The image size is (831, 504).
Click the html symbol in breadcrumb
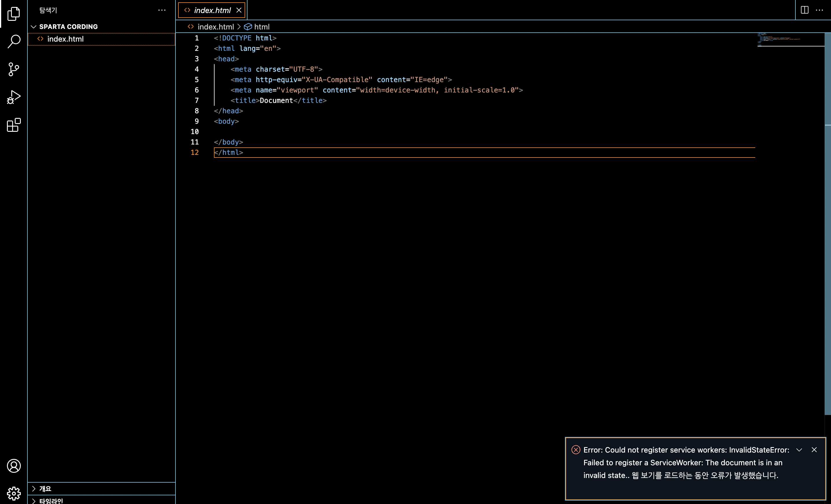click(262, 27)
